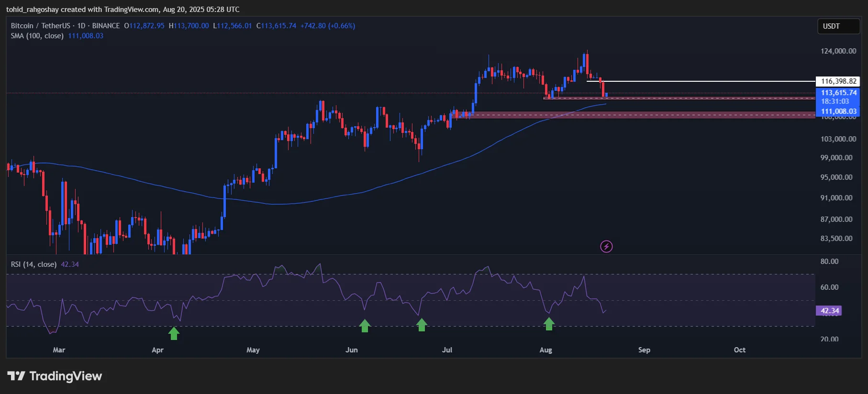Click the high value H113,700.00
The image size is (868, 394).
[x=189, y=26]
